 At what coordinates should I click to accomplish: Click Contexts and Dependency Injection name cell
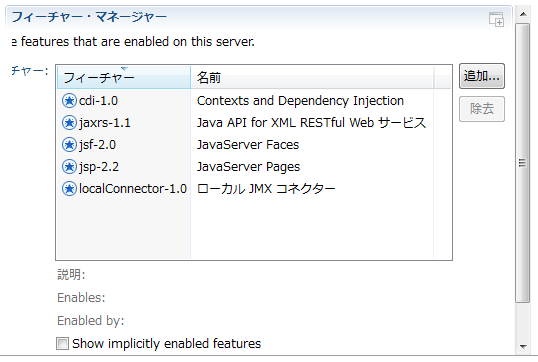coord(300,101)
